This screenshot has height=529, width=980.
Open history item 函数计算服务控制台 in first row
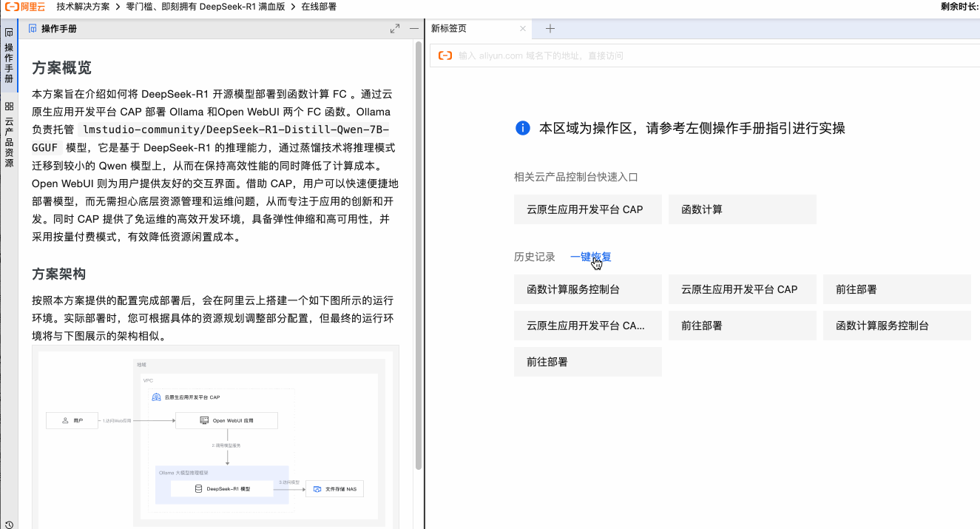(588, 289)
